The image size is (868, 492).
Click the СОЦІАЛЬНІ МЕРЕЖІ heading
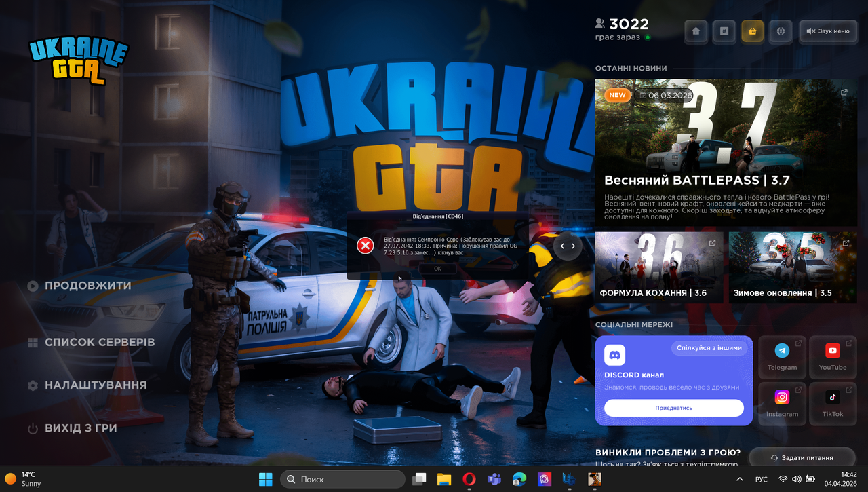pos(633,325)
